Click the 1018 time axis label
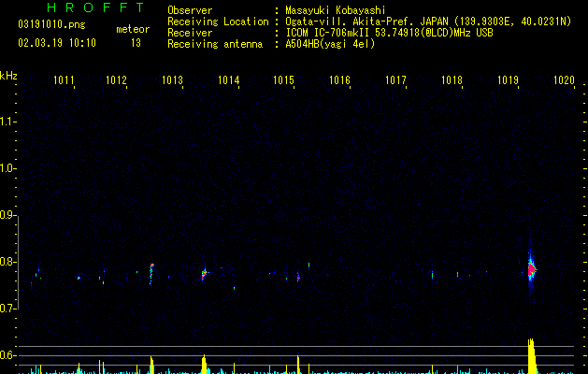Image resolution: width=588 pixels, height=374 pixels. [x=452, y=79]
